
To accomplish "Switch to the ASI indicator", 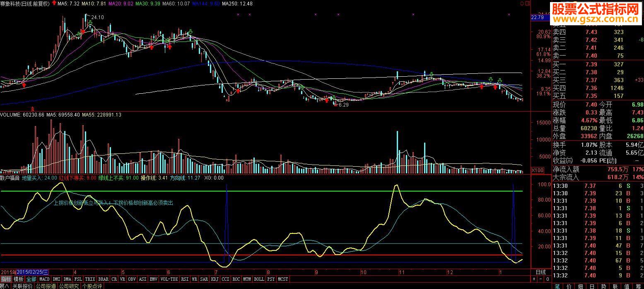I will pos(142,279).
